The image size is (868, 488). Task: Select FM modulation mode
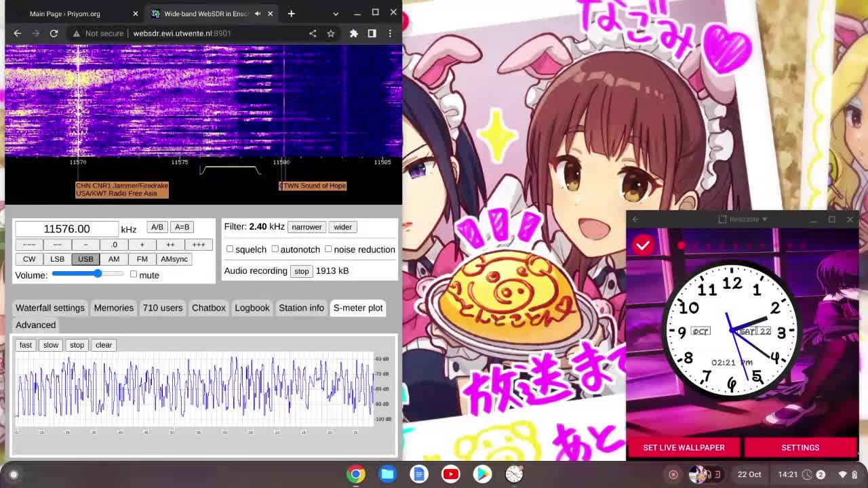point(142,259)
